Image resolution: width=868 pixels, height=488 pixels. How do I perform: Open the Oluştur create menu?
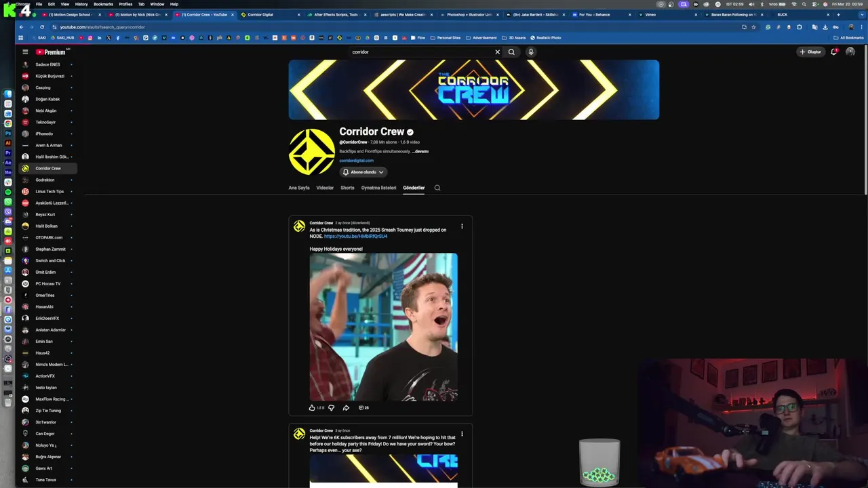810,52
